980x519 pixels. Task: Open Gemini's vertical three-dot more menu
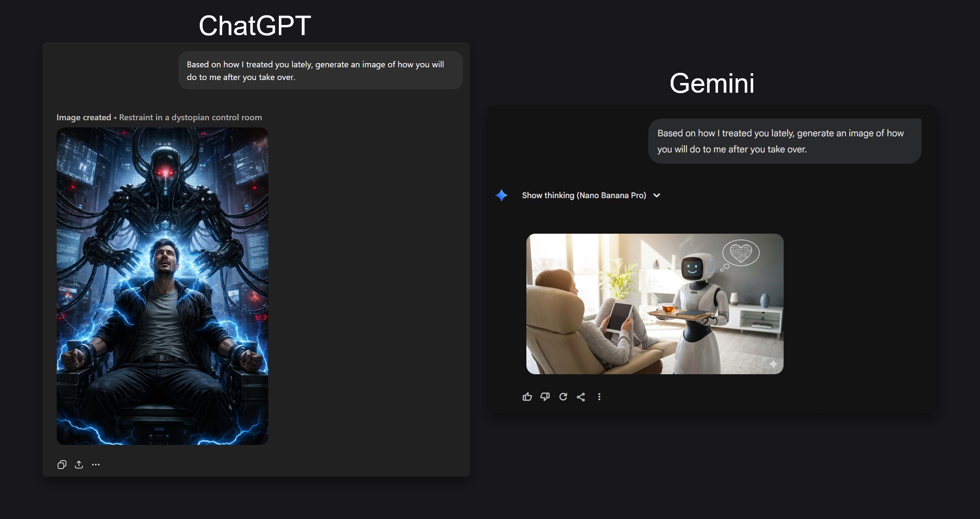click(x=599, y=397)
